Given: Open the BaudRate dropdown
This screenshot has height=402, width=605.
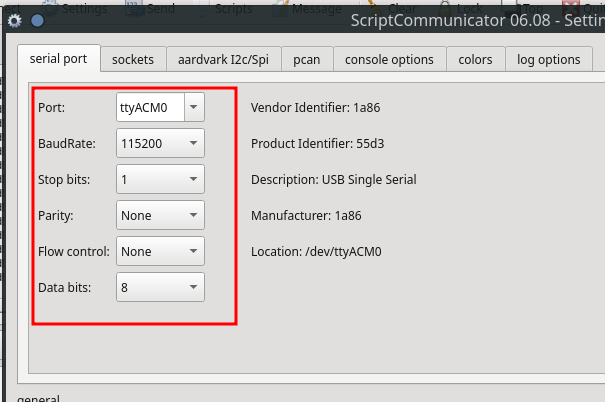Looking at the screenshot, I should point(160,144).
